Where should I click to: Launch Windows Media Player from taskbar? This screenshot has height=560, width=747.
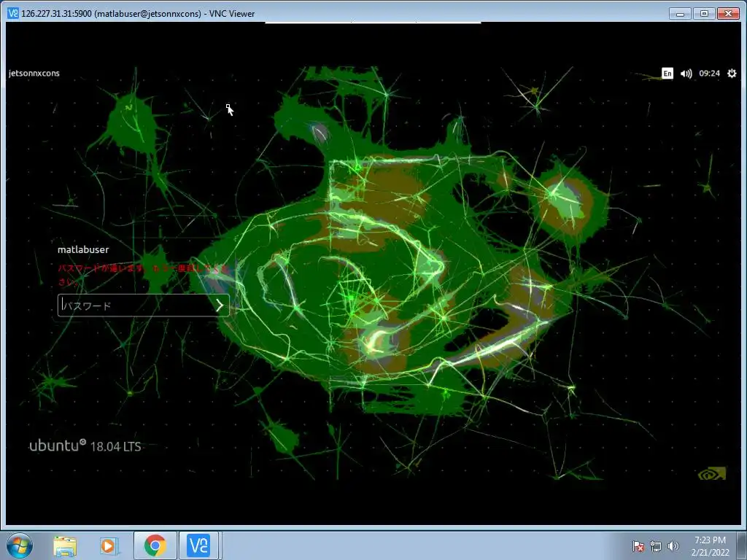point(109,545)
